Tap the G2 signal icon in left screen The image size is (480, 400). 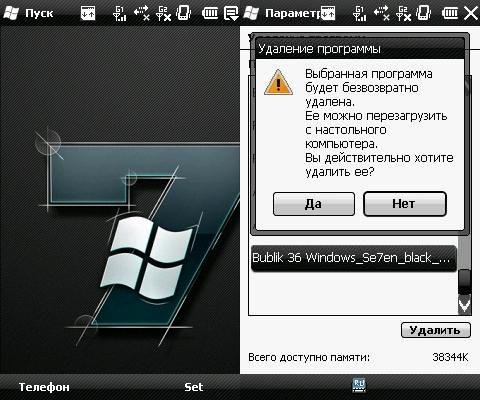164,13
